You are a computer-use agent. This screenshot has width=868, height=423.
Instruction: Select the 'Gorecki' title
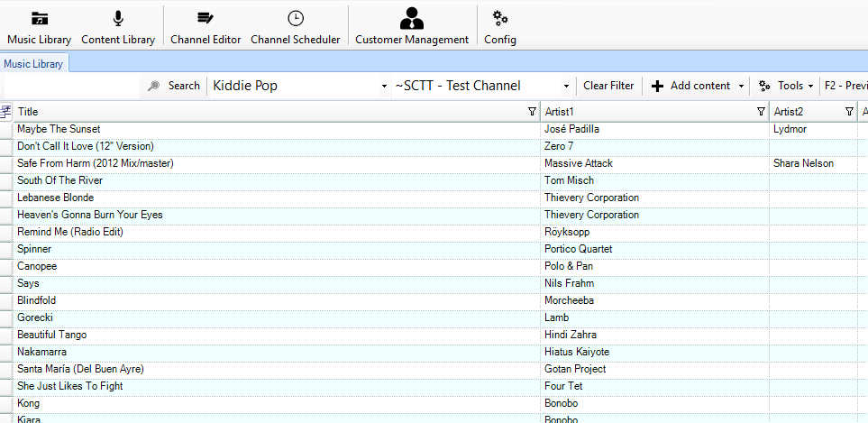pyautogui.click(x=35, y=317)
